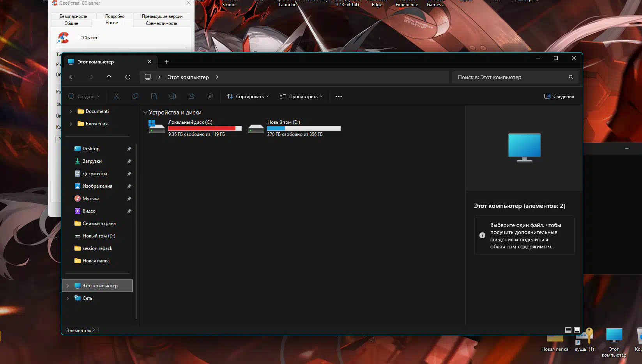Screen dimensions: 642x364
Task: Switch to details list view icon
Action: pyautogui.click(x=568, y=330)
